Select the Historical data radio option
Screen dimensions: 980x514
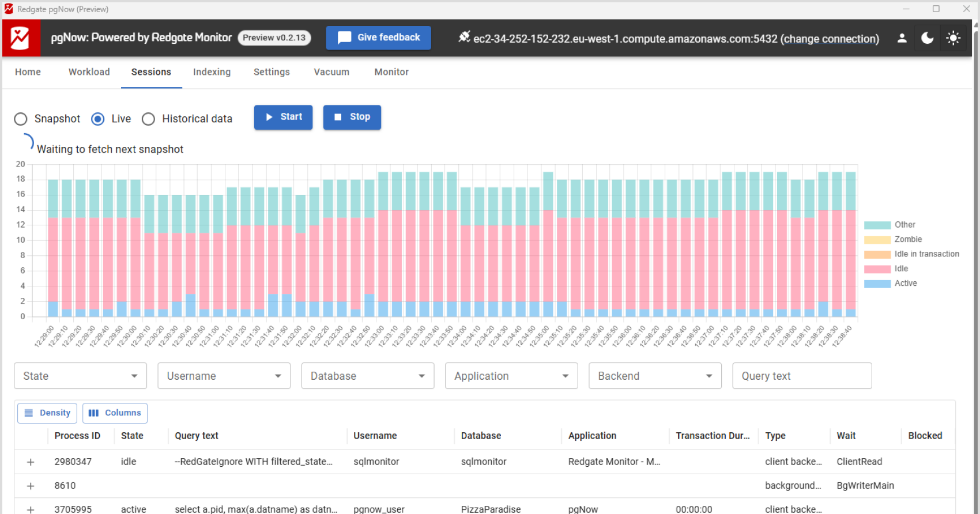(x=148, y=119)
